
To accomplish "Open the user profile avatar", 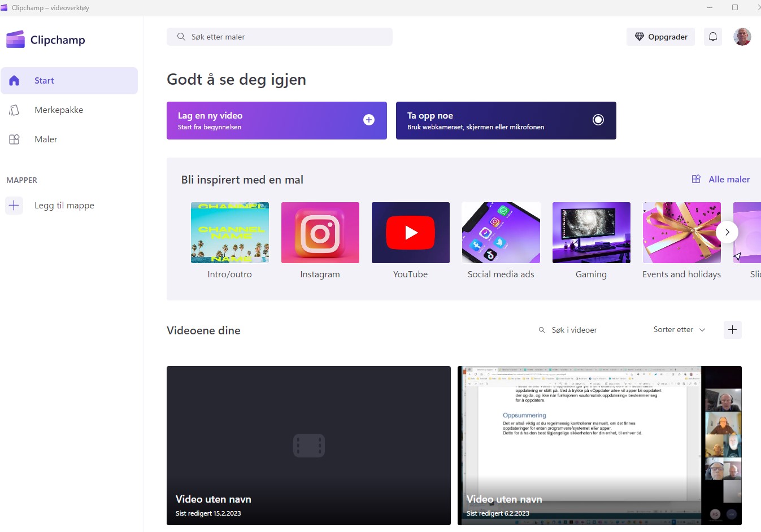I will pos(742,37).
